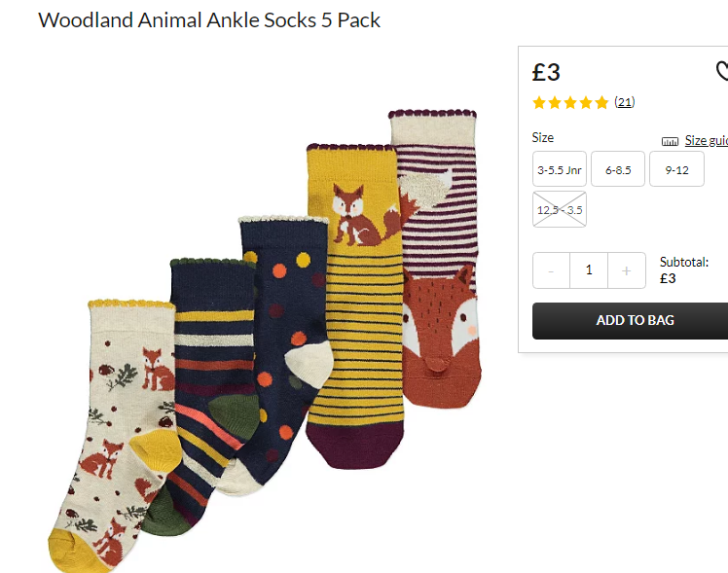Open the Size guide link
Screen dimensions: 728x573
tap(707, 141)
